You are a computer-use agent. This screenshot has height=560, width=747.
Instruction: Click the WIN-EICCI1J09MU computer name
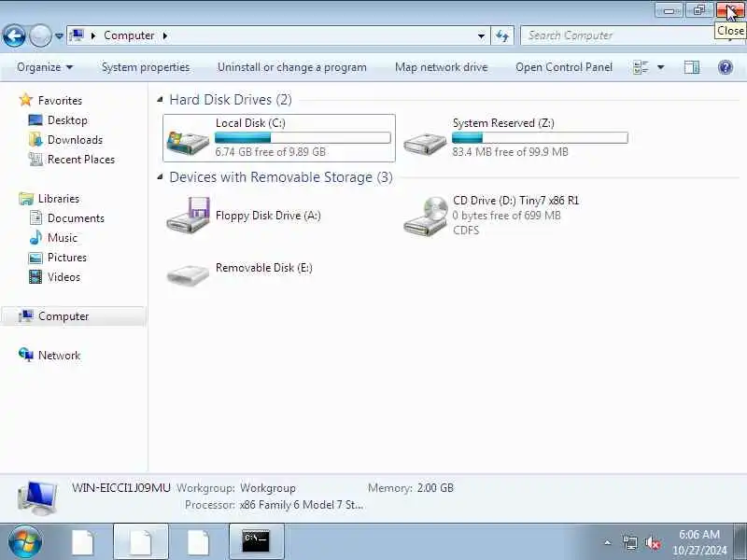(x=121, y=487)
